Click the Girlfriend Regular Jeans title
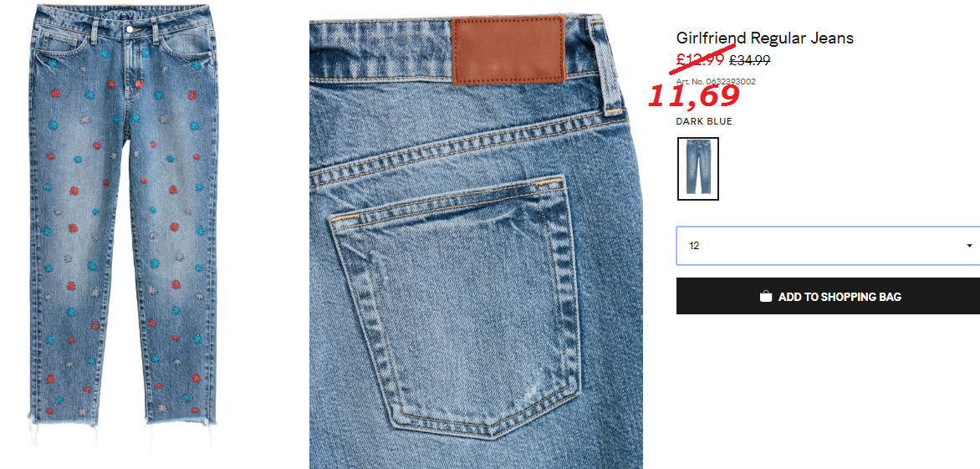 764,38
